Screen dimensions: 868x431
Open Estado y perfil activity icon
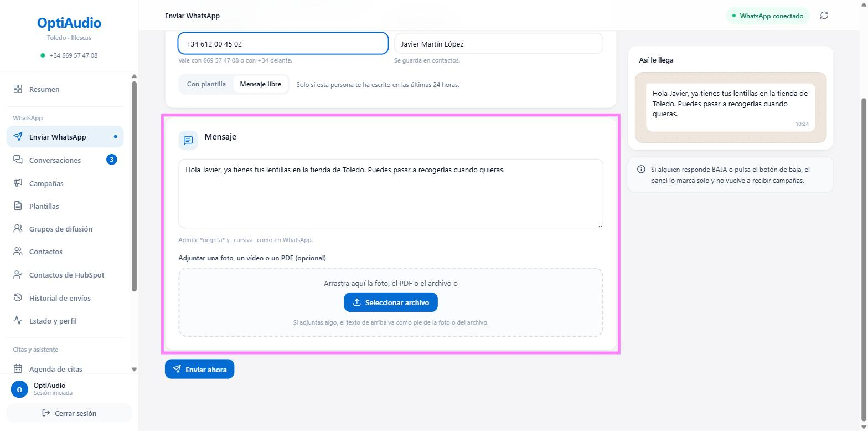(x=18, y=321)
